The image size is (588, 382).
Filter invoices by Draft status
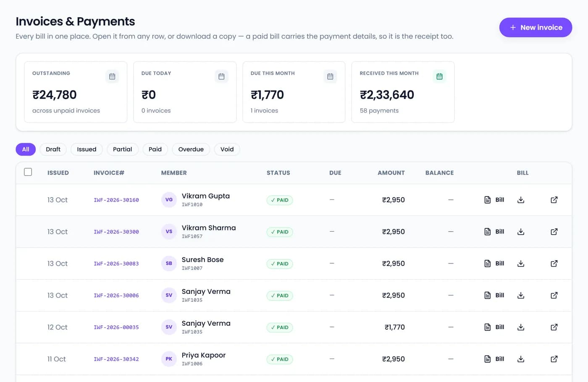(x=53, y=149)
